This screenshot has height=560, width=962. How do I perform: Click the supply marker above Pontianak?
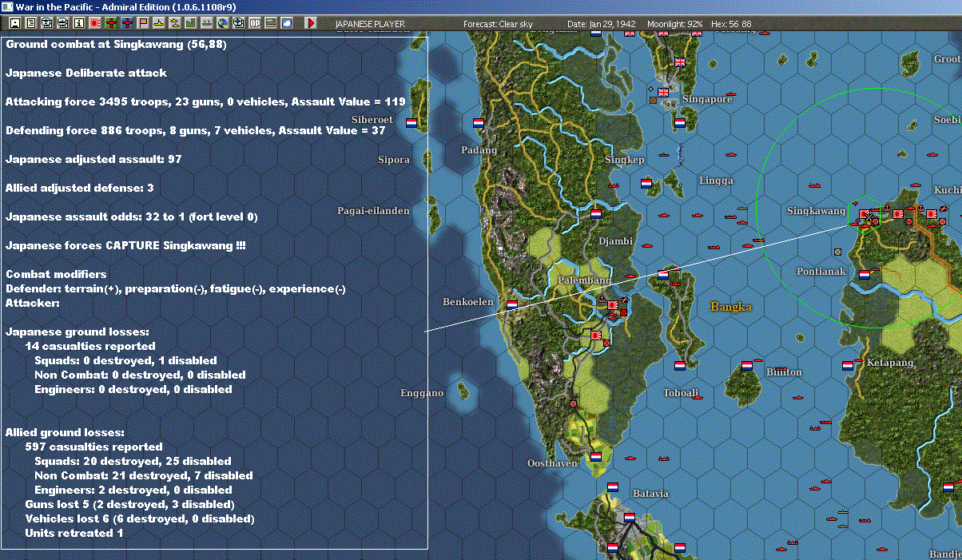point(837,252)
